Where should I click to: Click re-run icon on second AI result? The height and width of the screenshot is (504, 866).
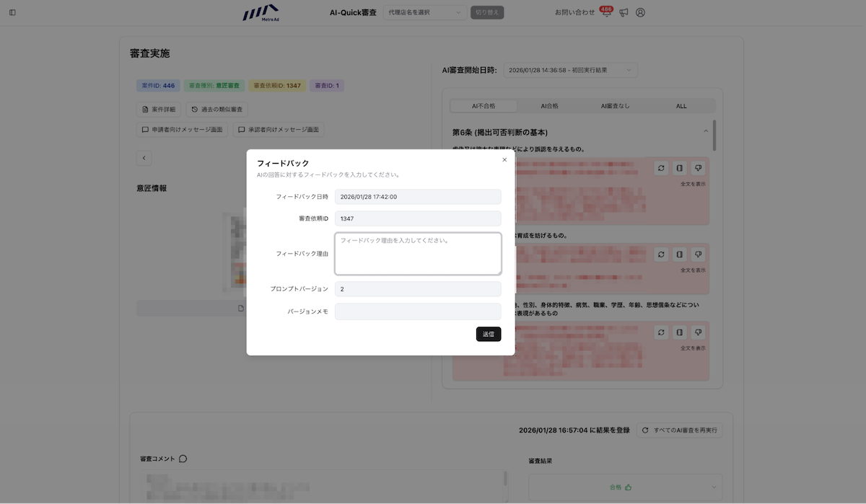click(x=660, y=255)
